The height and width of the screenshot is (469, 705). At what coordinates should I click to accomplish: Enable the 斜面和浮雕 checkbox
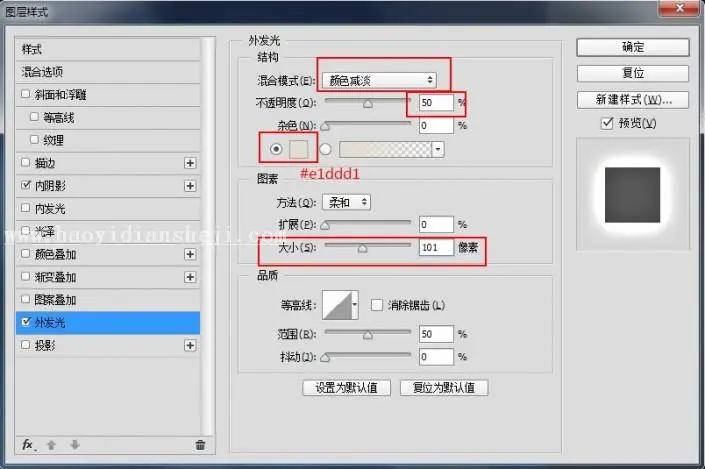(26, 94)
